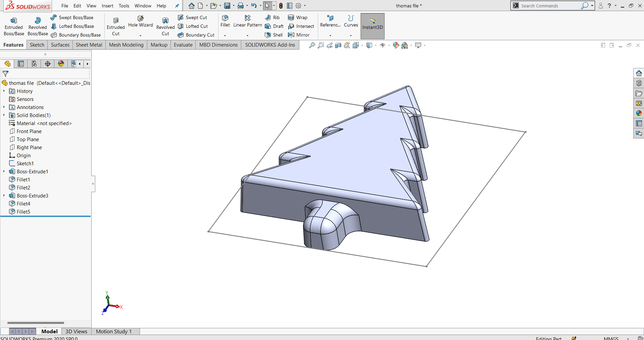
Task: Select the Mirror tool
Action: 299,35
